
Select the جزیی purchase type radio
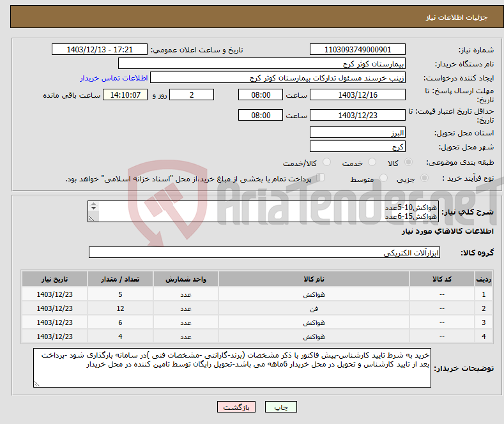coord(424,178)
